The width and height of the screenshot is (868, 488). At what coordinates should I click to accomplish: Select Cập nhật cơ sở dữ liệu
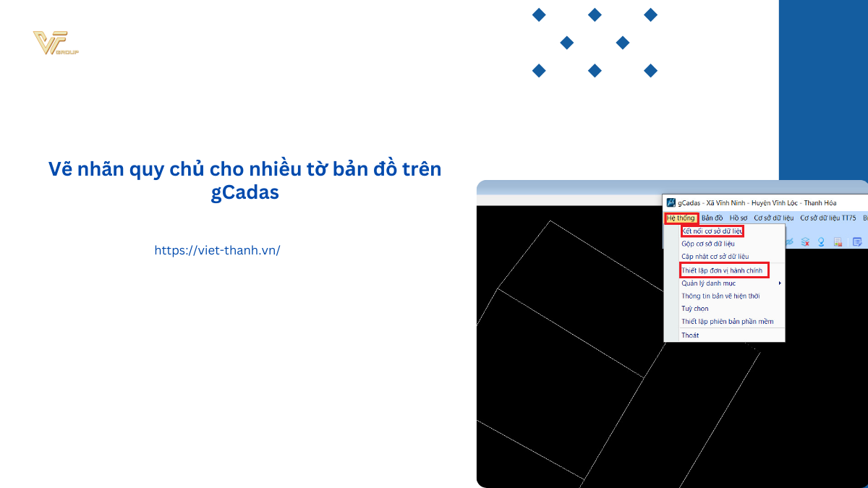[x=715, y=257]
